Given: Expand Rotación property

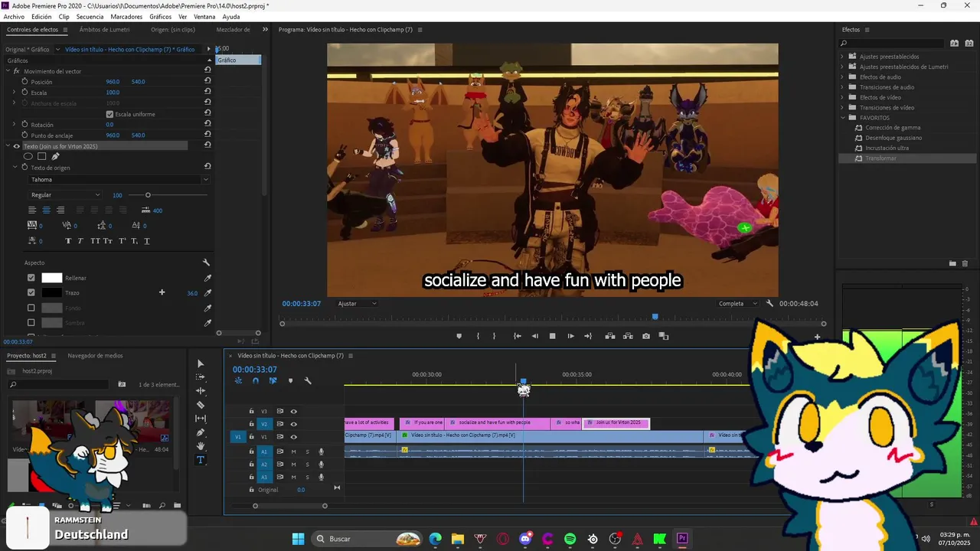Looking at the screenshot, I should click(14, 124).
